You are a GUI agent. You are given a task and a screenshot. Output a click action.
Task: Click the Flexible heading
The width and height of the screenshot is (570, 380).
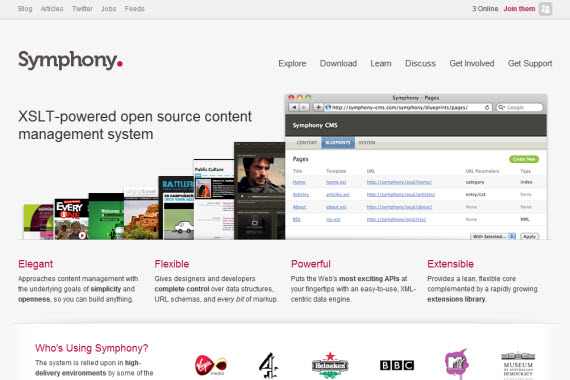coord(172,264)
